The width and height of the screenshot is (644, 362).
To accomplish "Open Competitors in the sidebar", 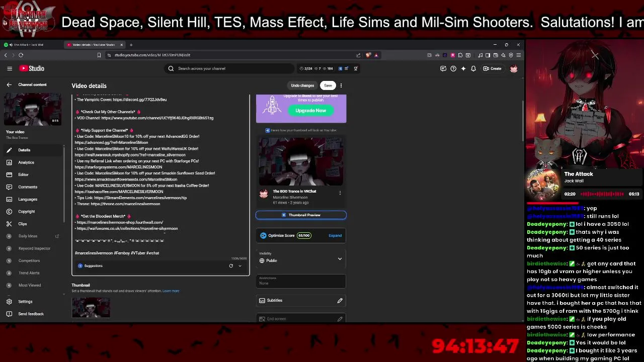I will tap(32, 260).
